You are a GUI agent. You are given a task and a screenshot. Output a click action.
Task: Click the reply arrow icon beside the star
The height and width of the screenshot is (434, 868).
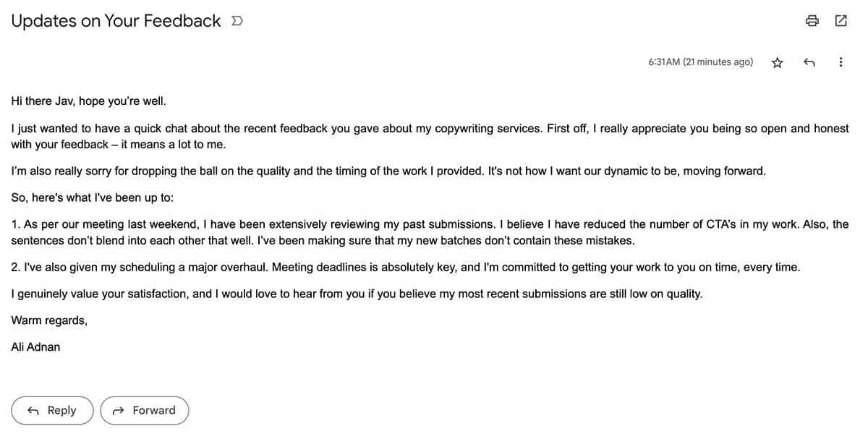pos(809,63)
